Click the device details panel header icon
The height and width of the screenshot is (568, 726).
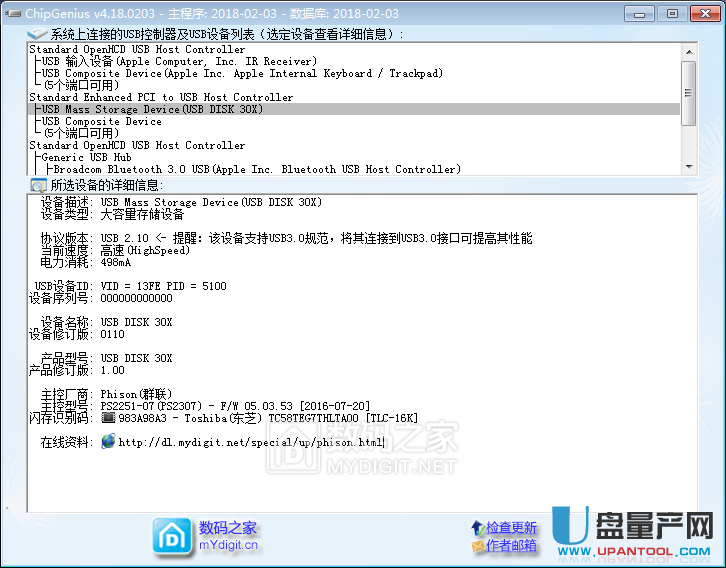(38, 185)
